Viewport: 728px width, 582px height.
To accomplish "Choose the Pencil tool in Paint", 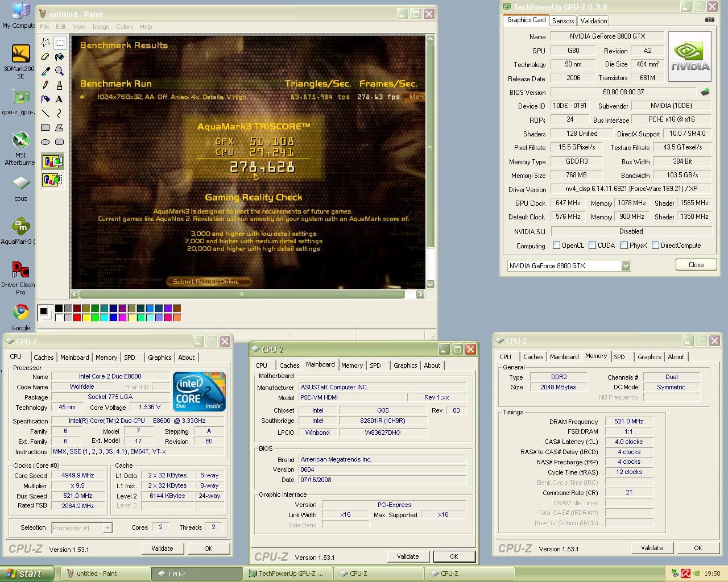I will click(x=45, y=85).
